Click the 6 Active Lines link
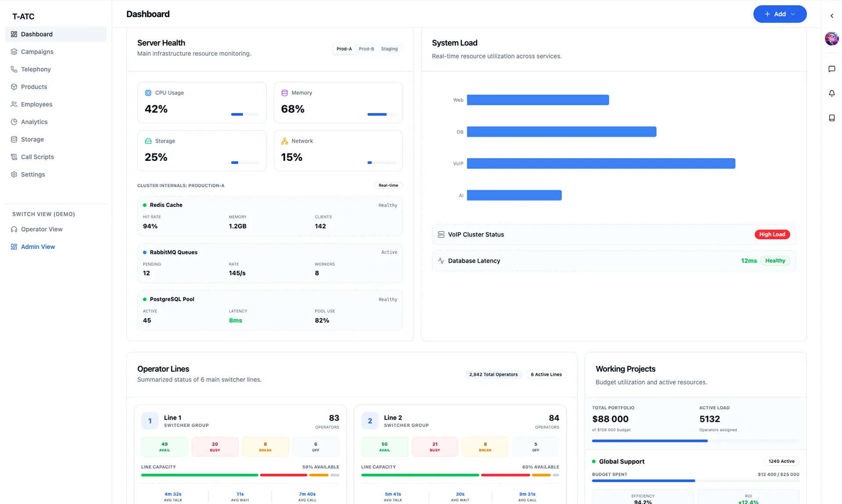842x504 pixels. [546, 374]
